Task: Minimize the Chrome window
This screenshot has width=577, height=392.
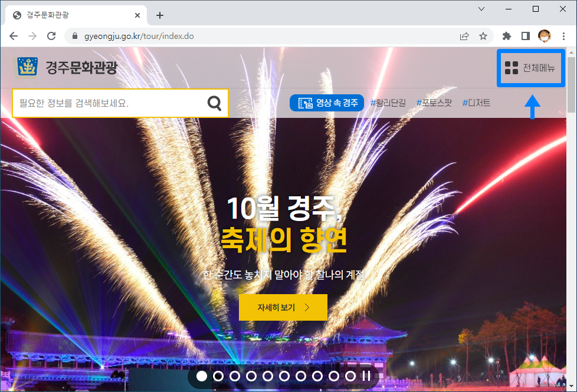Action: [x=509, y=9]
